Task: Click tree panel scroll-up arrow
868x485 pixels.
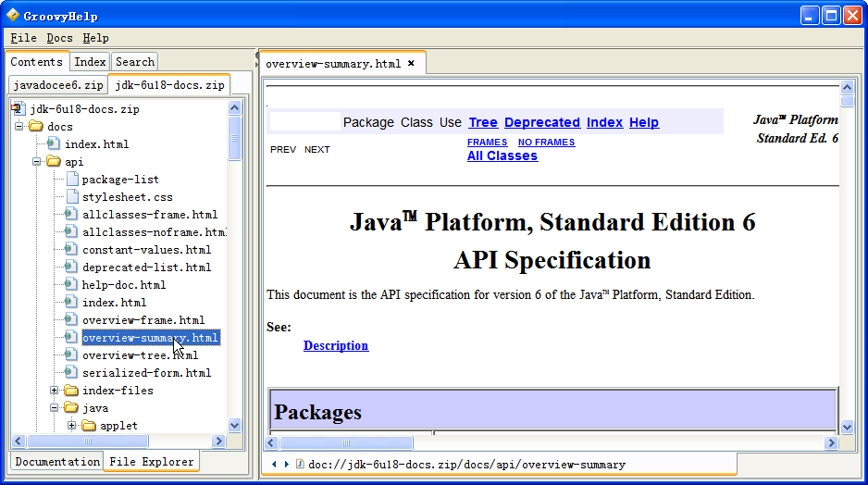Action: pyautogui.click(x=235, y=107)
